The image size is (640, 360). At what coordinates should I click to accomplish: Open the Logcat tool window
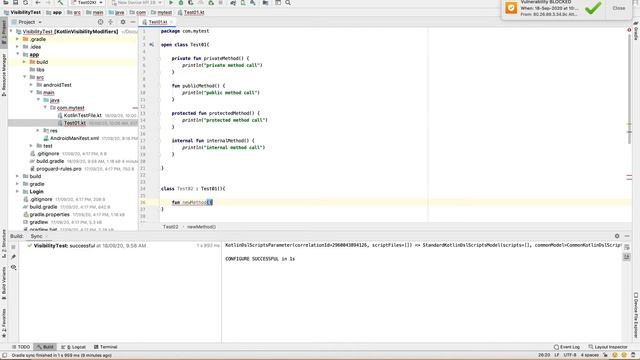pyautogui.click(x=73, y=347)
